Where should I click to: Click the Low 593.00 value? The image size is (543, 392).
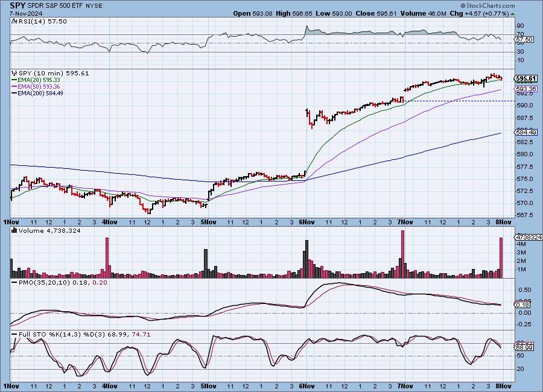[x=334, y=13]
